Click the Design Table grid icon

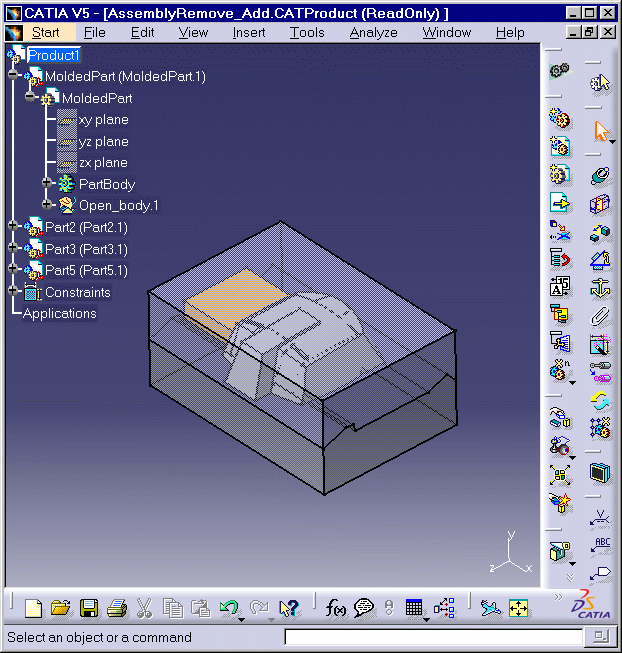click(x=414, y=608)
